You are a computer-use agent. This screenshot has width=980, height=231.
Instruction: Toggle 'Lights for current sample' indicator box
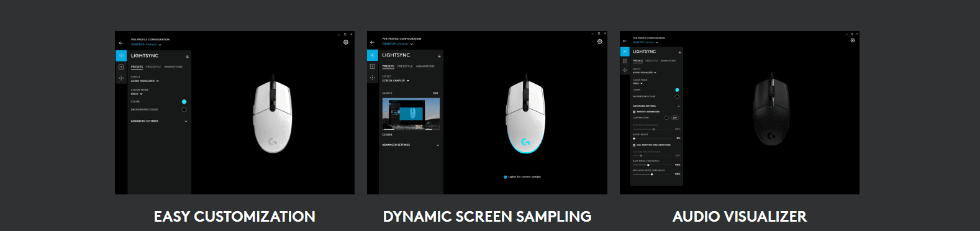(x=506, y=177)
